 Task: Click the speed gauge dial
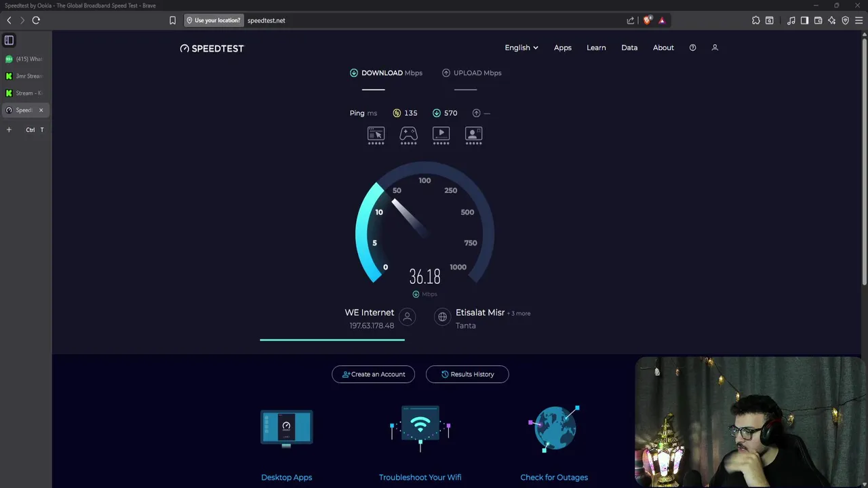tap(425, 224)
